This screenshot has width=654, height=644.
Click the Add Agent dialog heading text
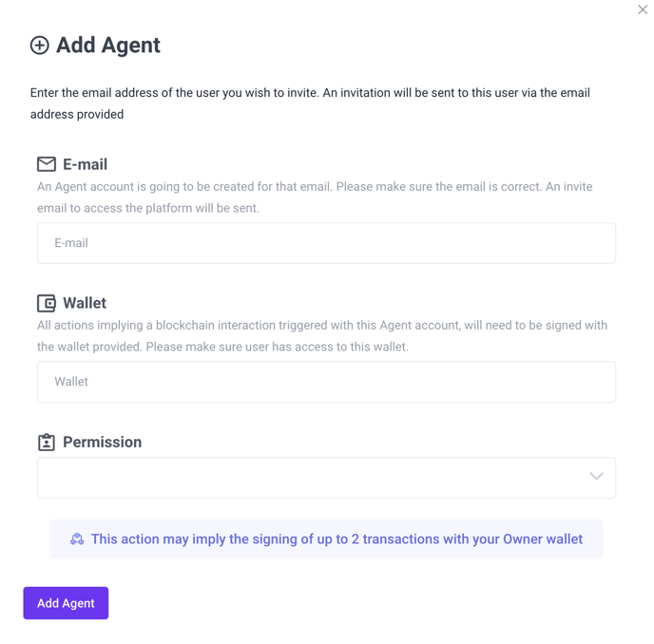[107, 46]
